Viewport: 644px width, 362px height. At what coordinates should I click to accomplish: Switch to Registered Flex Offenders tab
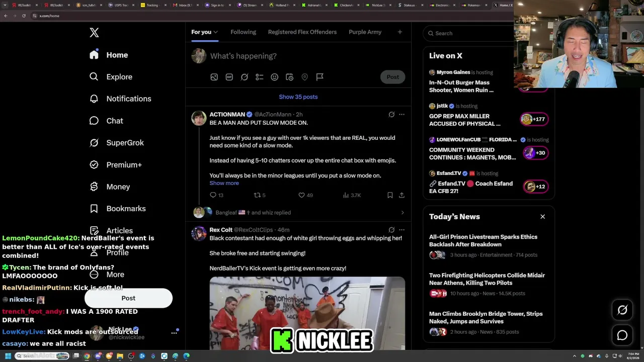302,32
